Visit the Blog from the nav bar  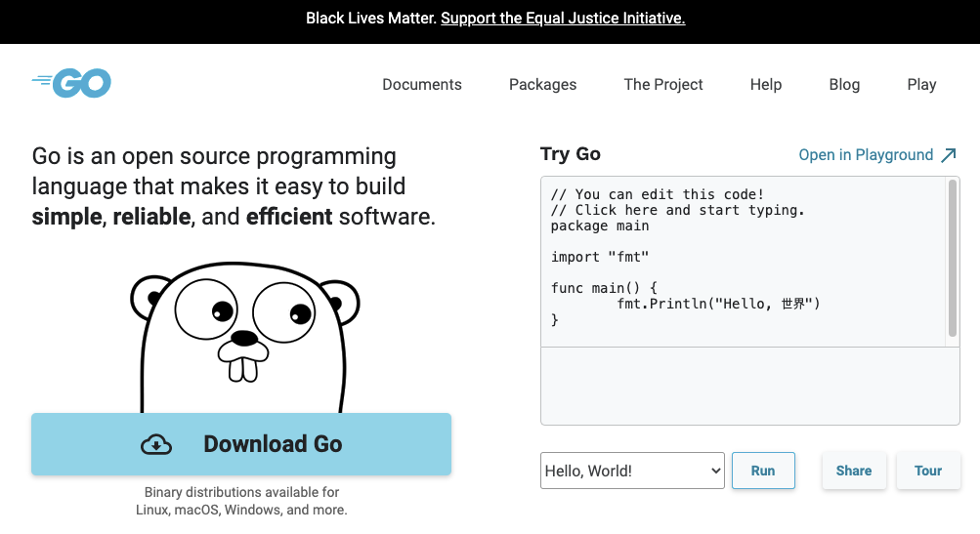pos(844,84)
